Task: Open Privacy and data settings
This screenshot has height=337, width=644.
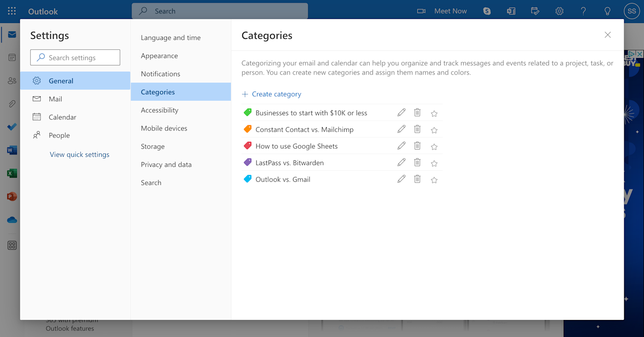Action: [181, 164]
